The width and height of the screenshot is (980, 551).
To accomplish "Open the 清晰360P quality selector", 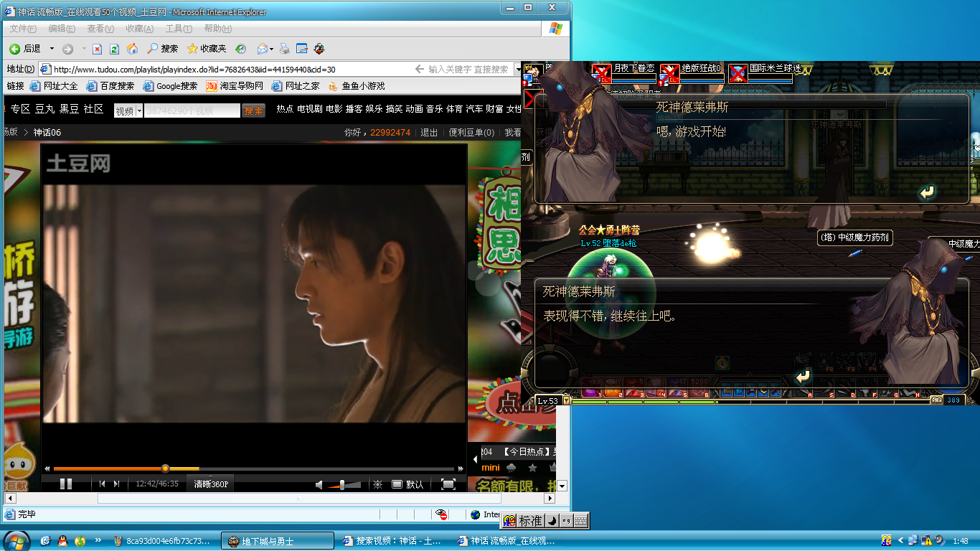I will [x=211, y=484].
